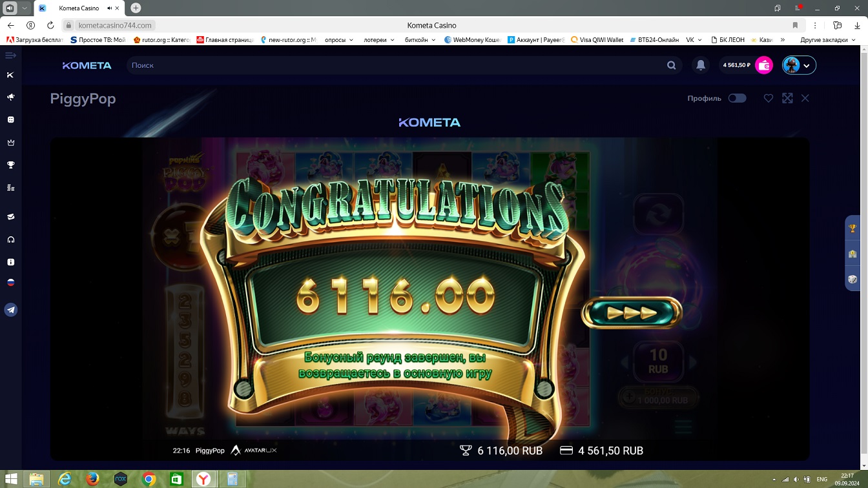Click the 4 561,50 ₽ header balance
The width and height of the screenshot is (868, 488).
click(736, 65)
